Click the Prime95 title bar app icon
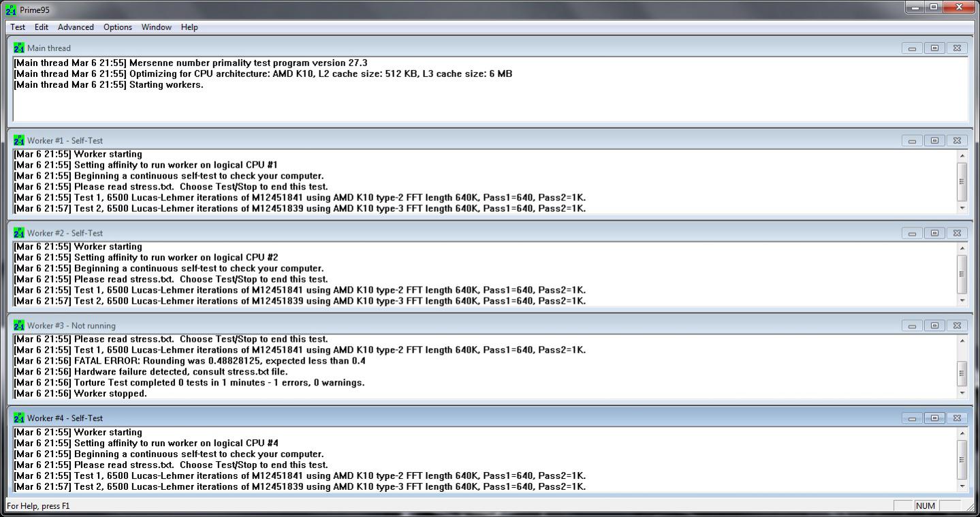Viewport: 980px width, 517px height. pos(11,10)
